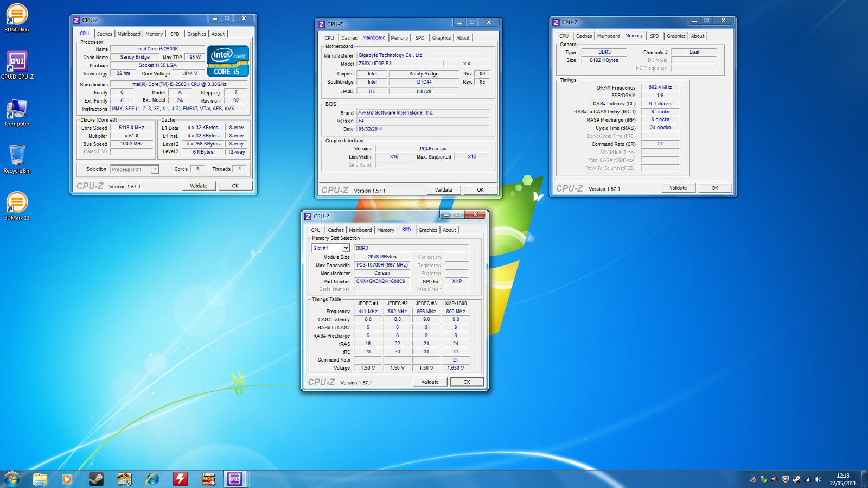The image size is (868, 488).
Task: Open the network signal bars tray icon
Action: click(807, 479)
